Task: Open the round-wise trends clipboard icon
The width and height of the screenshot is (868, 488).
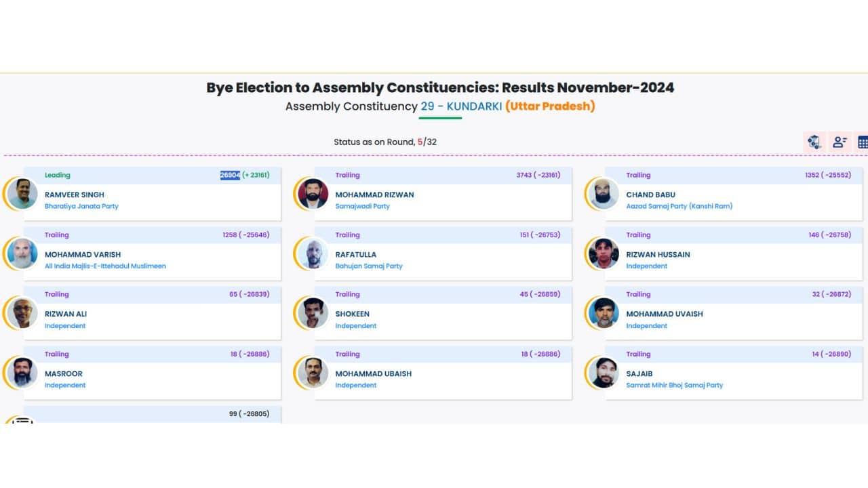Action: pyautogui.click(x=814, y=142)
